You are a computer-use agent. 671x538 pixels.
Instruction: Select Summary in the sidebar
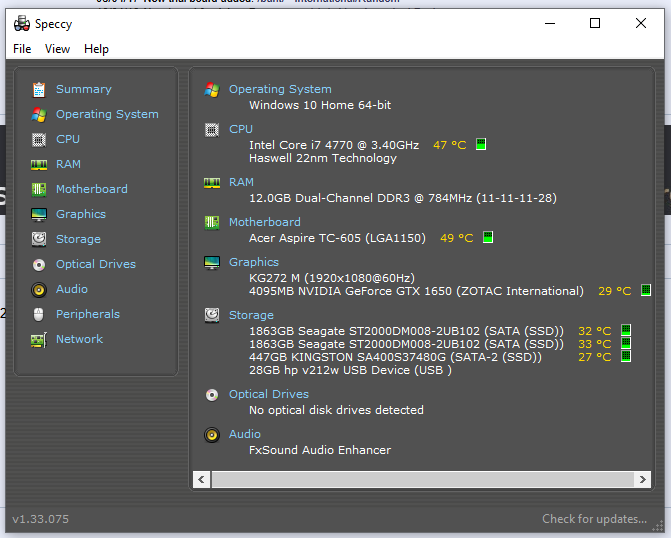click(84, 89)
